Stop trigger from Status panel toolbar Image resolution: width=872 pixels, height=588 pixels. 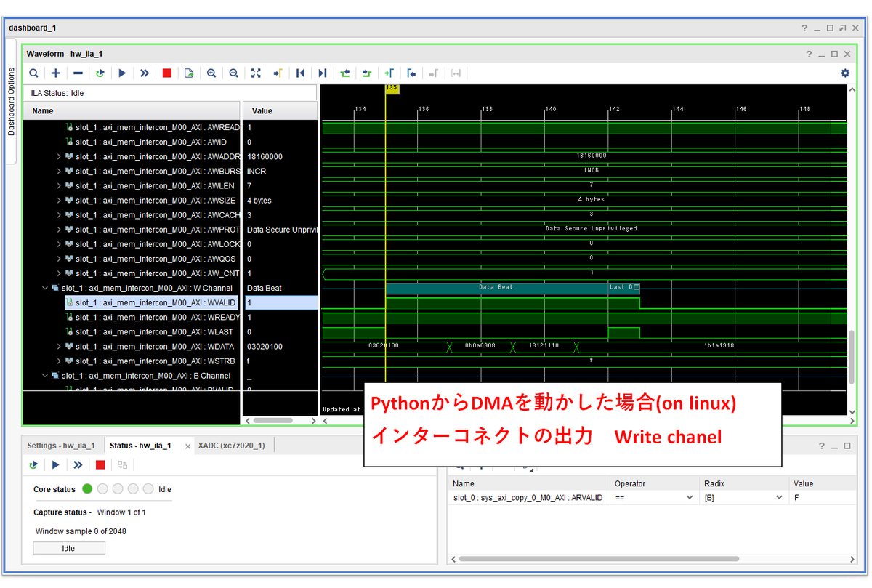[100, 464]
